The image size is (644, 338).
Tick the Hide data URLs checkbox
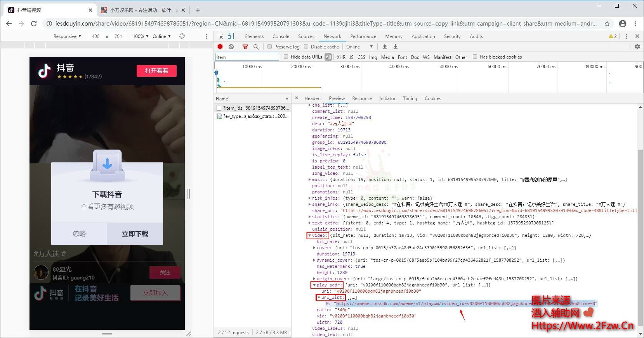[x=286, y=57]
